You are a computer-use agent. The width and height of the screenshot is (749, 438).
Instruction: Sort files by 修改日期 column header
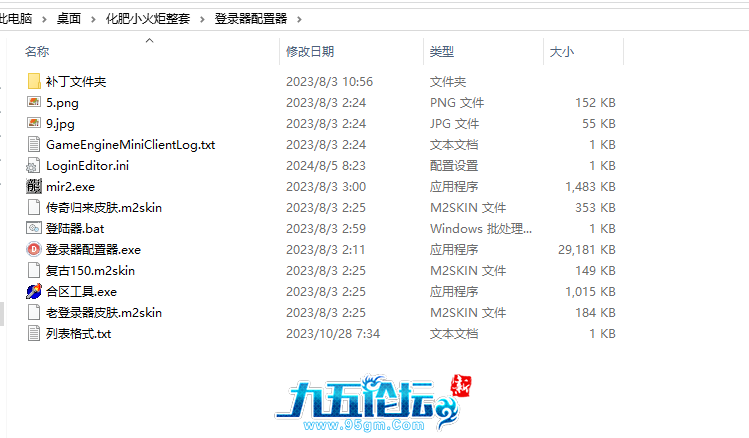click(310, 51)
